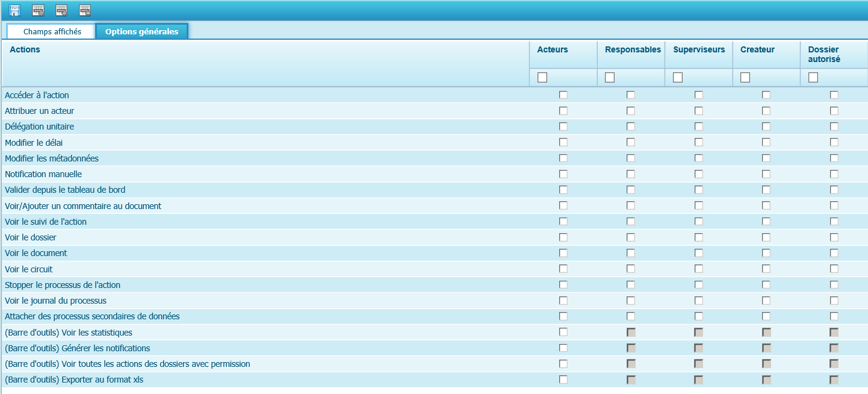This screenshot has width=868, height=394.
Task: Check Attribuer un acteur for Responsables
Action: [630, 111]
